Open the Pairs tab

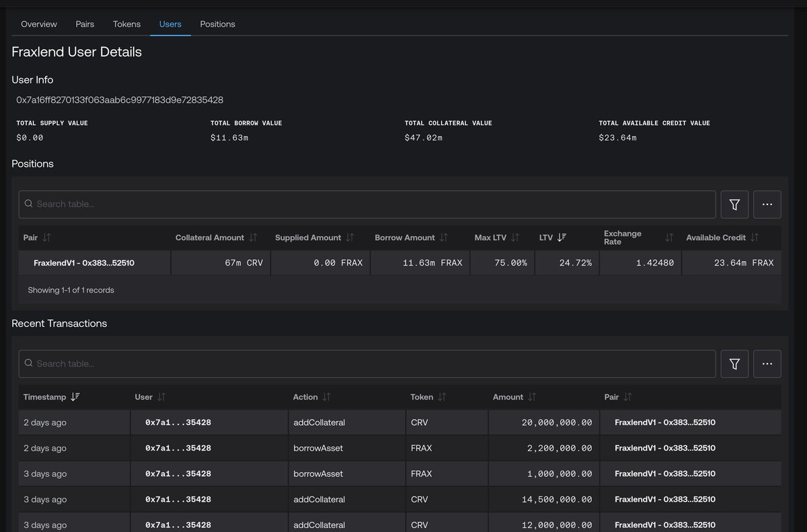(x=85, y=24)
